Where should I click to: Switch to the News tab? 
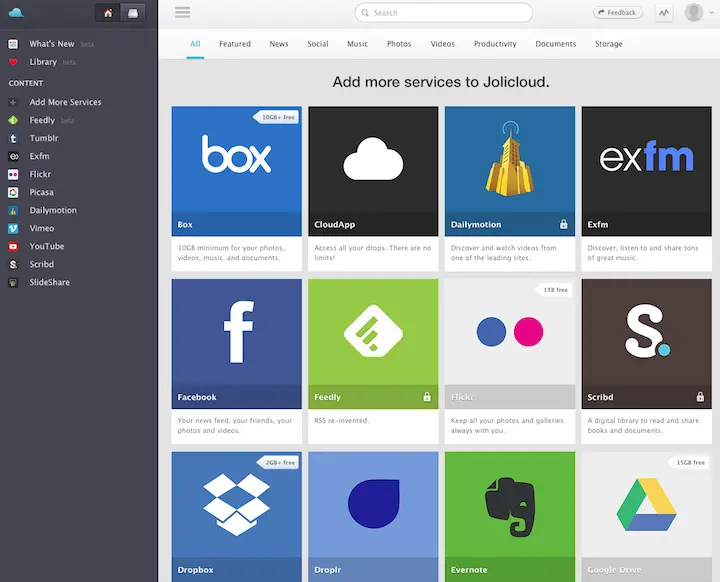coord(279,44)
